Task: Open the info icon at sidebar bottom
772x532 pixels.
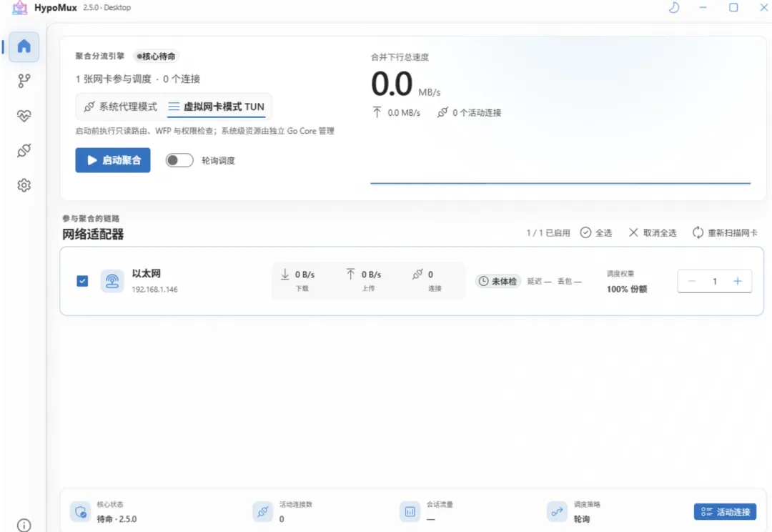Action: [24, 525]
